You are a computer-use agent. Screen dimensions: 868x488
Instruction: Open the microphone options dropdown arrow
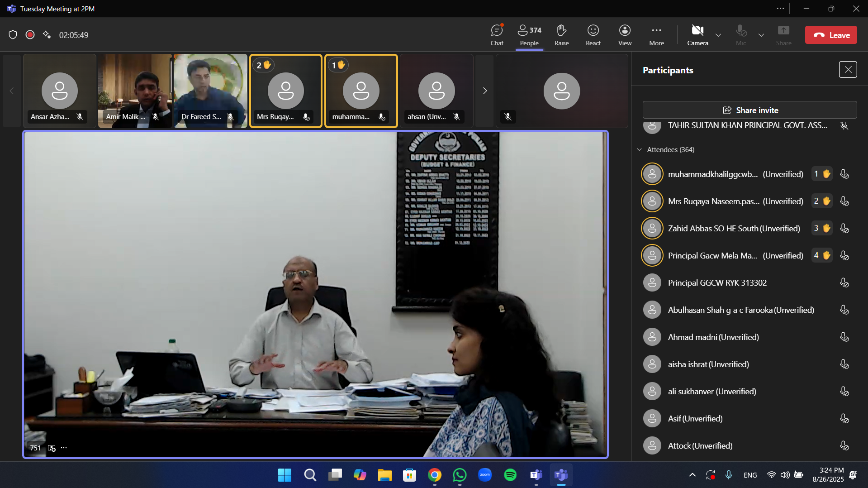(761, 35)
